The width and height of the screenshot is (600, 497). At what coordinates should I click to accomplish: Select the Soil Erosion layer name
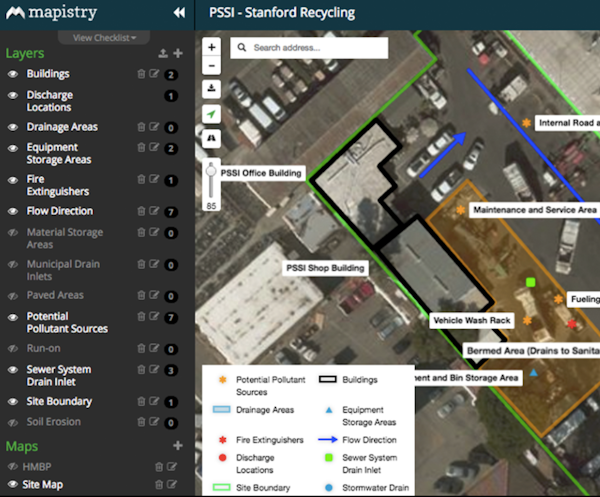click(54, 422)
